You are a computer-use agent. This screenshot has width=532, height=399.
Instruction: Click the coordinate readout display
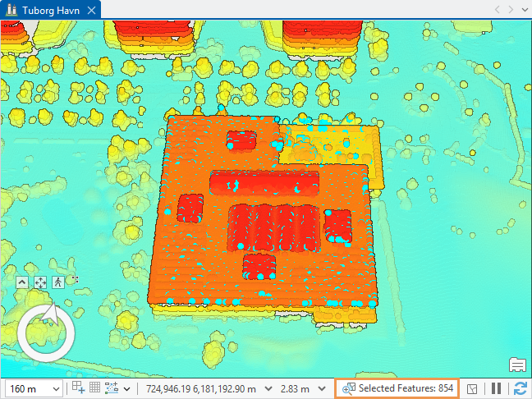point(201,388)
